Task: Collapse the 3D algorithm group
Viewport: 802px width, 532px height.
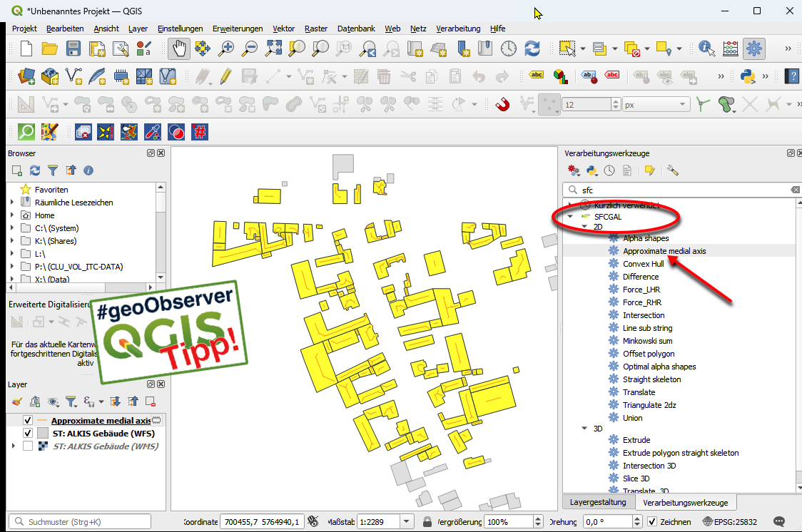Action: pyautogui.click(x=585, y=429)
